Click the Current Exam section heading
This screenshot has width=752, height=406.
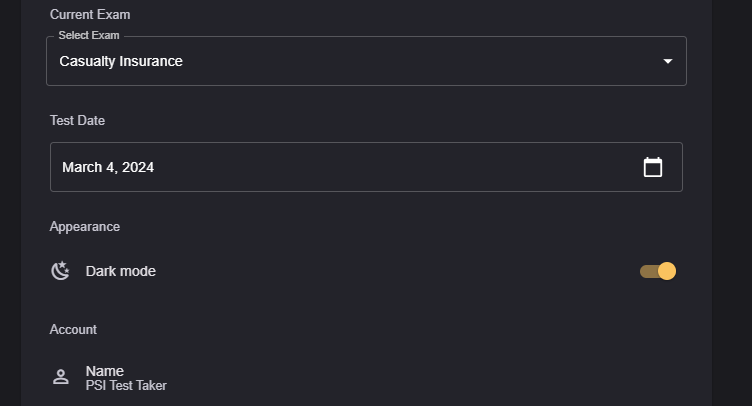[x=90, y=15]
